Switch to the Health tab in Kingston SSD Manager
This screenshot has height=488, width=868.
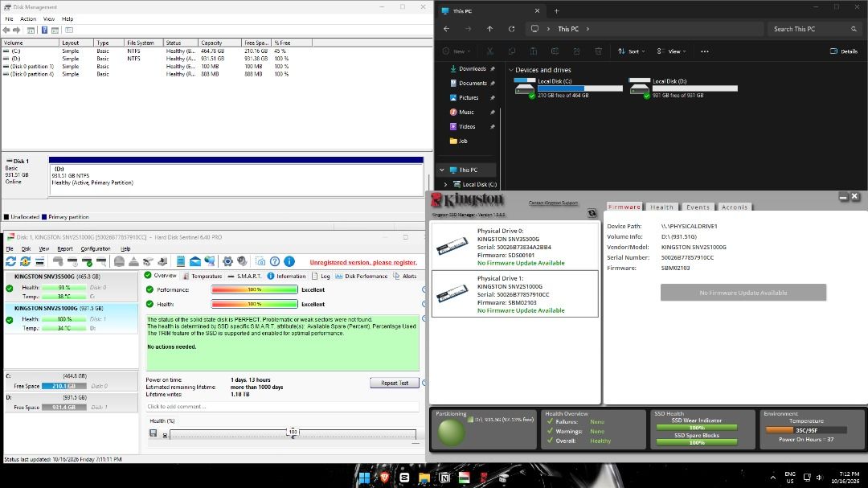click(x=661, y=207)
